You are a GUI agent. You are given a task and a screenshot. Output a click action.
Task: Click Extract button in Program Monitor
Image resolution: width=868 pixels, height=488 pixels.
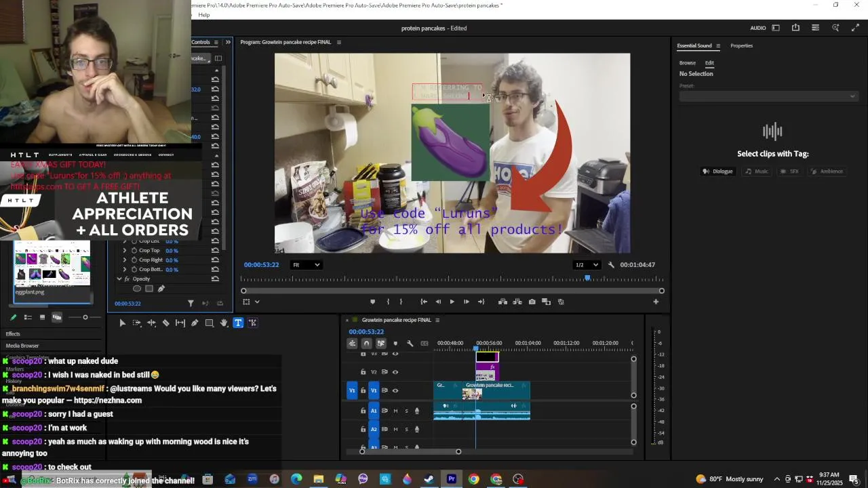[517, 302]
